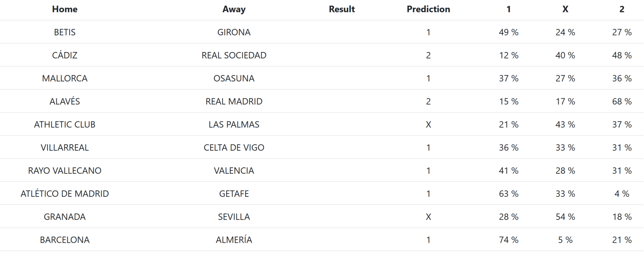The width and height of the screenshot is (644, 254).
Task: Click the ATLÉTICO DE MADRID cell
Action: 64,194
